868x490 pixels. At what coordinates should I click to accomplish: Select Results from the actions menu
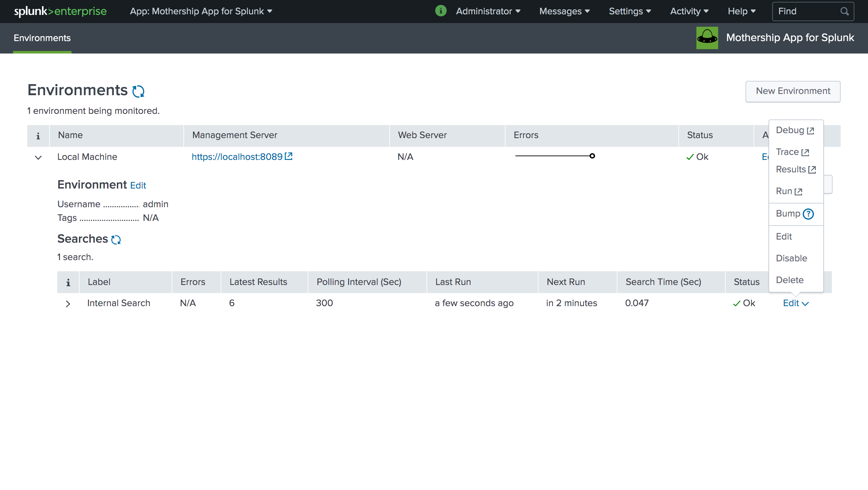pyautogui.click(x=796, y=169)
